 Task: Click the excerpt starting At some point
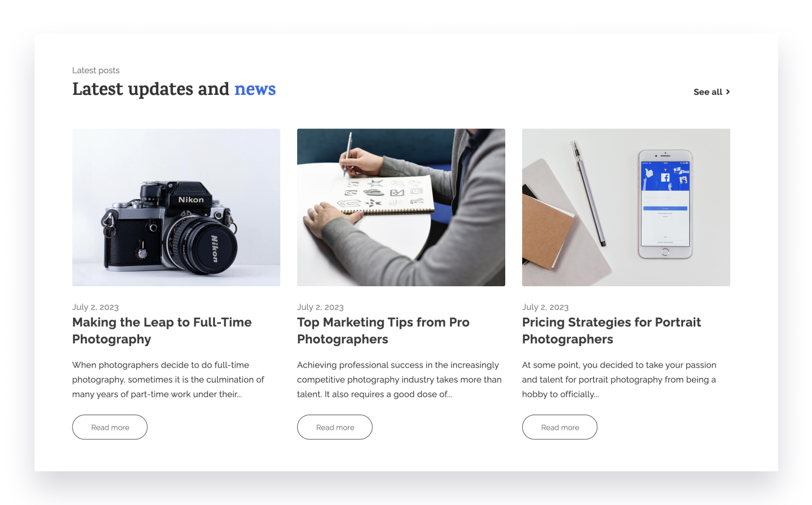point(619,379)
